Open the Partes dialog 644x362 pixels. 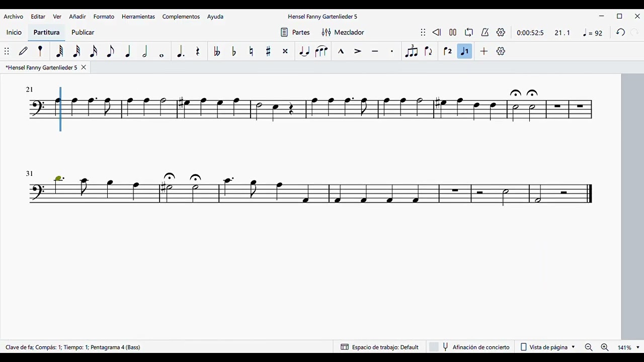[x=295, y=32]
